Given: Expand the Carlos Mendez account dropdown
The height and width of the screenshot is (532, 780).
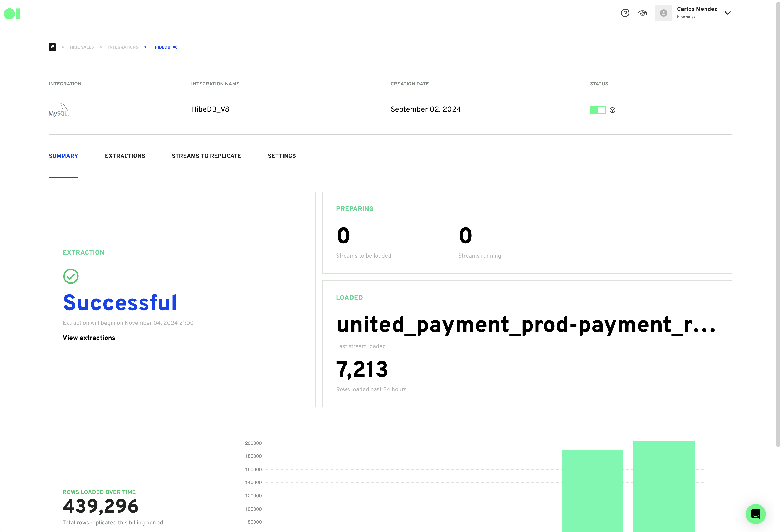Looking at the screenshot, I should point(727,13).
